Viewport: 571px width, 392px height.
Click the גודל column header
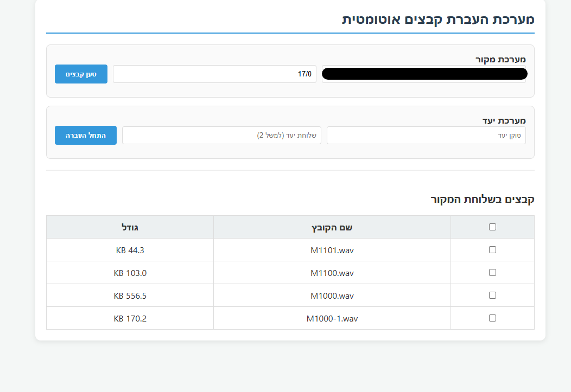[x=130, y=227]
